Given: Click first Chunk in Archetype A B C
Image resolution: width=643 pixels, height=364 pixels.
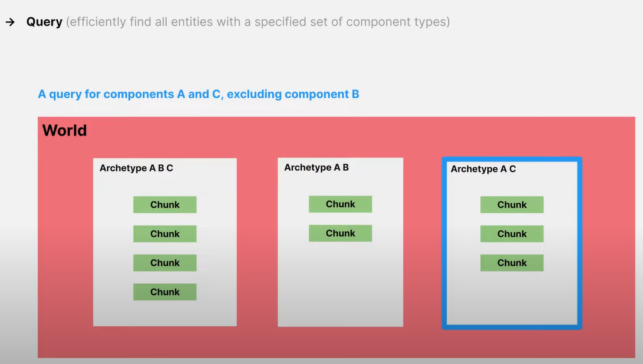Looking at the screenshot, I should click(164, 205).
